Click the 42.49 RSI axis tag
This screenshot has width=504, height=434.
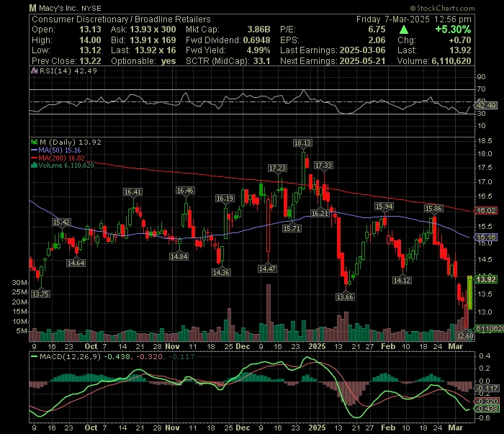(486, 106)
